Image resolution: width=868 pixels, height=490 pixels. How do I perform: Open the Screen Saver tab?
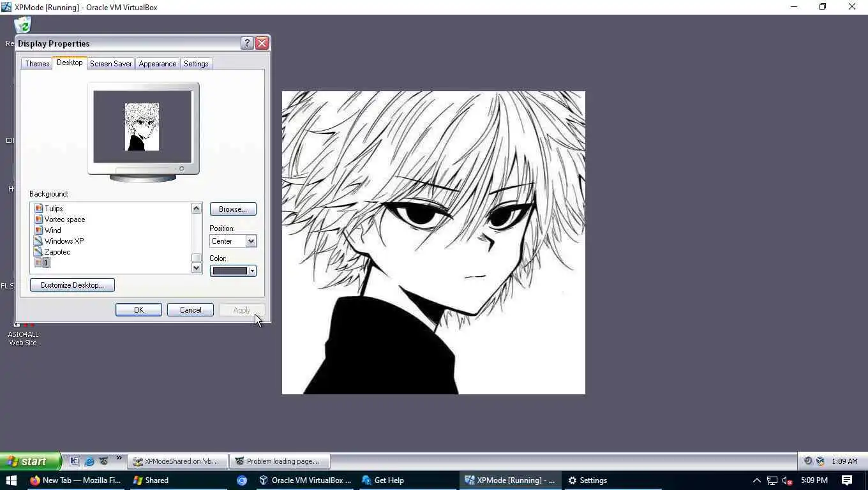pos(110,64)
